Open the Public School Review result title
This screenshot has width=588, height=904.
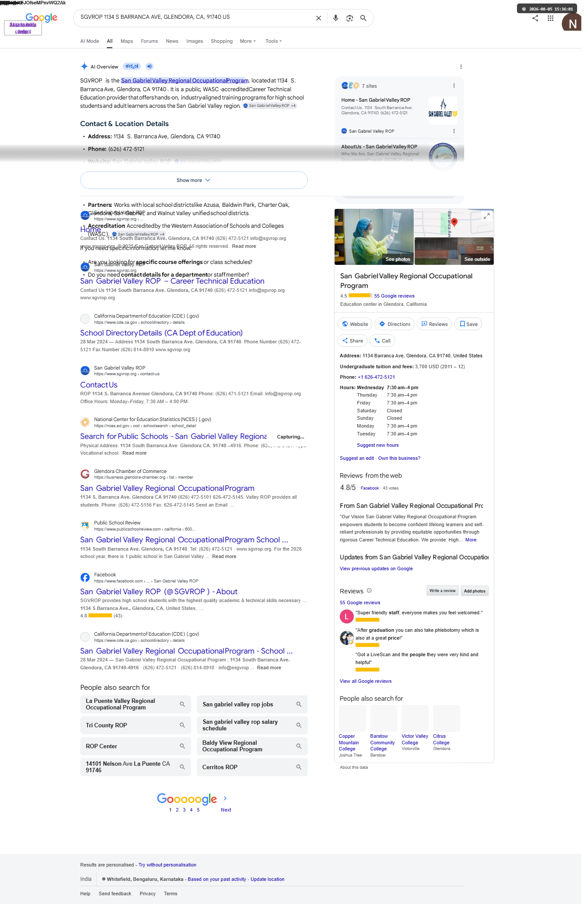pos(184,540)
